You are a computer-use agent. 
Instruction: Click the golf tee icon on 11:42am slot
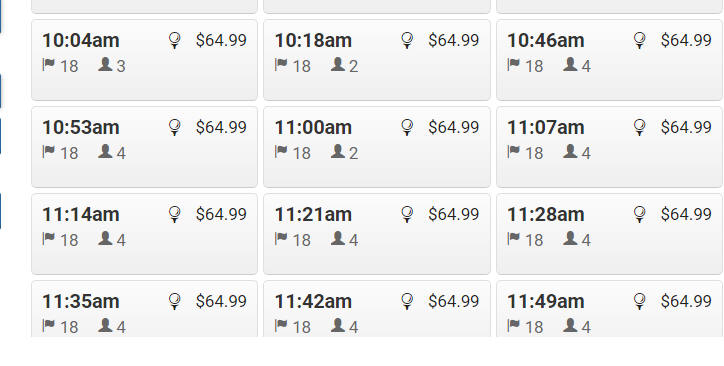[407, 301]
